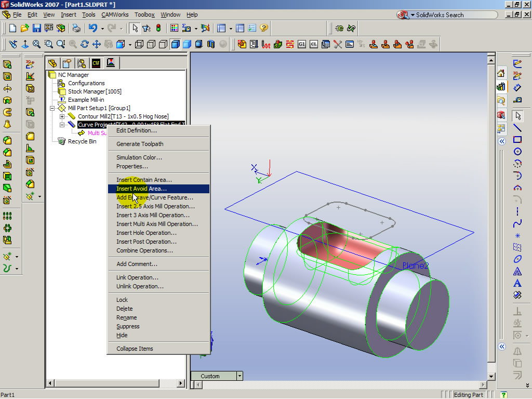Toggle Hidden Lines Visible display mode
Image resolution: width=532 pixels, height=399 pixels.
pyautogui.click(x=151, y=44)
